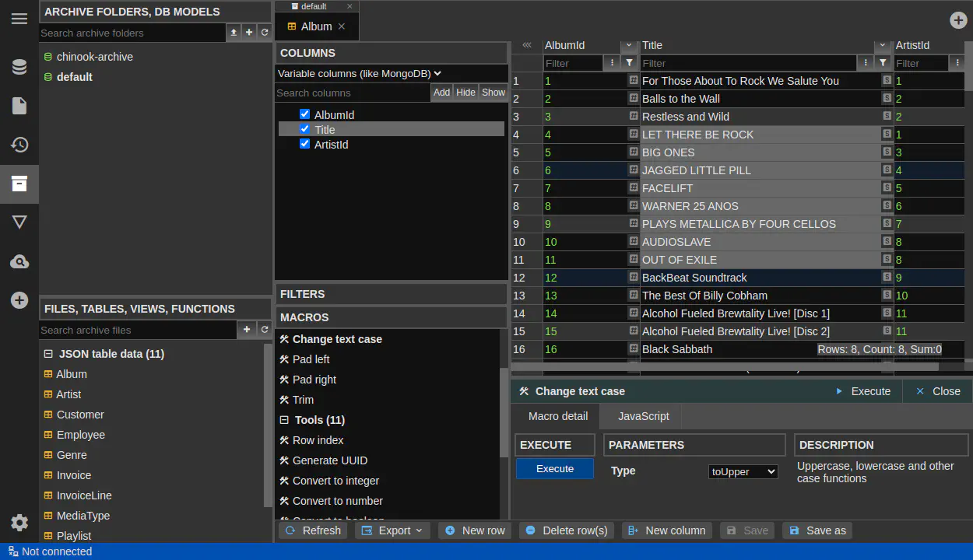The width and height of the screenshot is (973, 560).
Task: Click the Title column filter funnel icon
Action: (x=883, y=63)
